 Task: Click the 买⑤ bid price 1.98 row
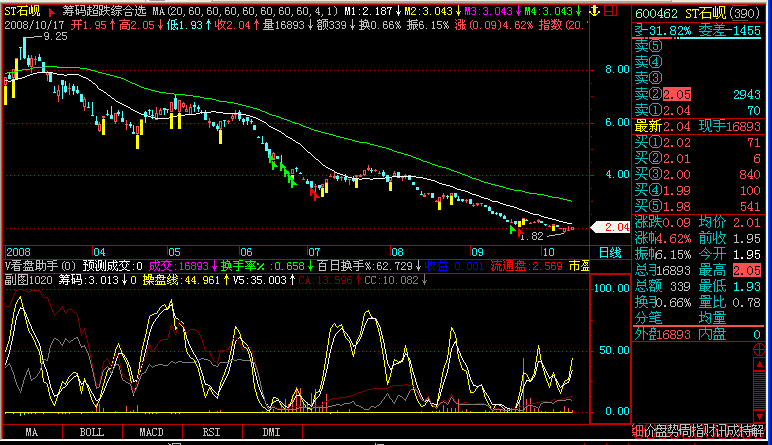click(697, 207)
